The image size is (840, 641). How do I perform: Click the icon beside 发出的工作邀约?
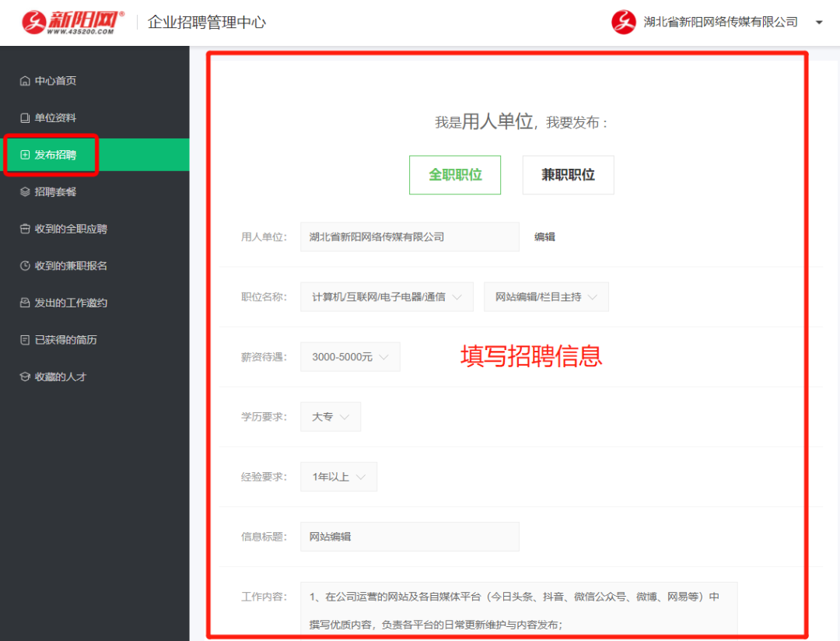pyautogui.click(x=25, y=303)
